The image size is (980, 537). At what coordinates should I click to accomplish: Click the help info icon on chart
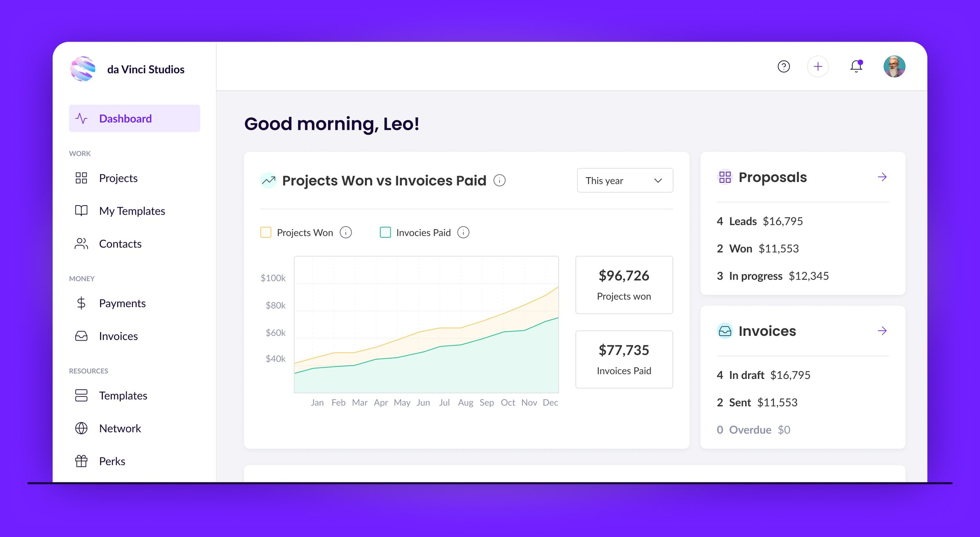pos(500,180)
